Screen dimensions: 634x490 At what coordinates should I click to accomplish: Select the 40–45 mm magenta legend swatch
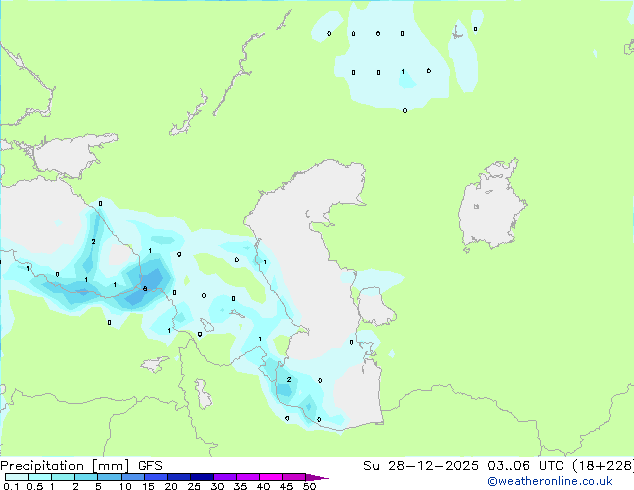tap(271, 477)
